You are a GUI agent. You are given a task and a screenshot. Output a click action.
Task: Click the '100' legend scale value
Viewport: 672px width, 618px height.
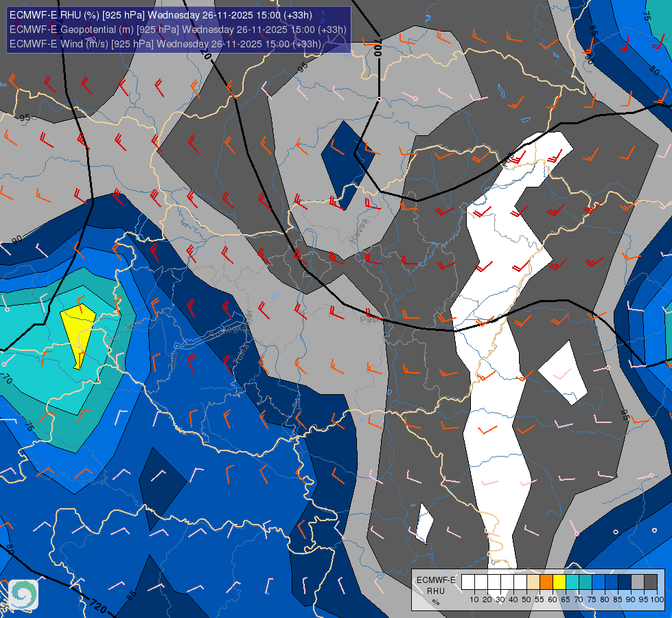click(x=657, y=599)
